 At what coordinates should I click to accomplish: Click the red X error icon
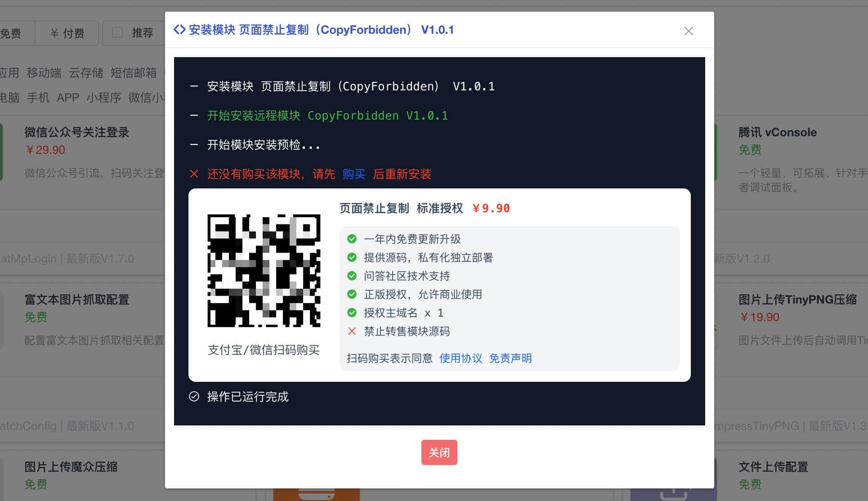[x=194, y=174]
